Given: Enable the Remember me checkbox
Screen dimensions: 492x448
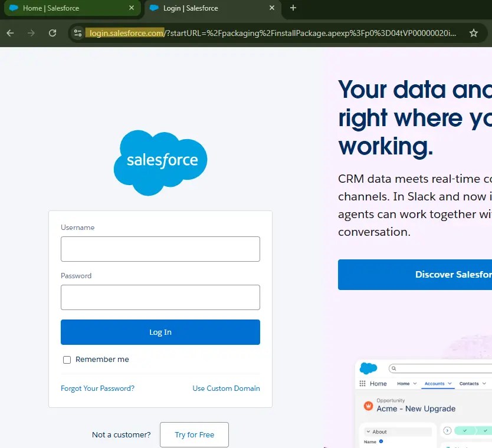Looking at the screenshot, I should pos(67,360).
